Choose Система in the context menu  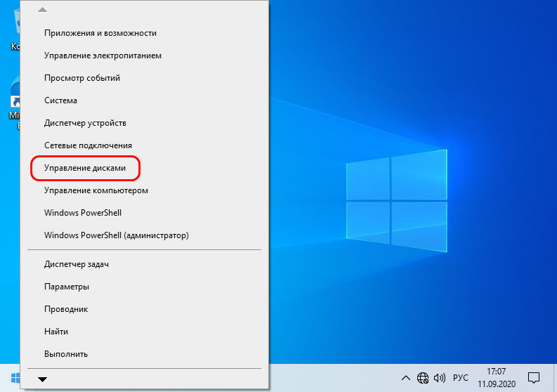point(144,100)
